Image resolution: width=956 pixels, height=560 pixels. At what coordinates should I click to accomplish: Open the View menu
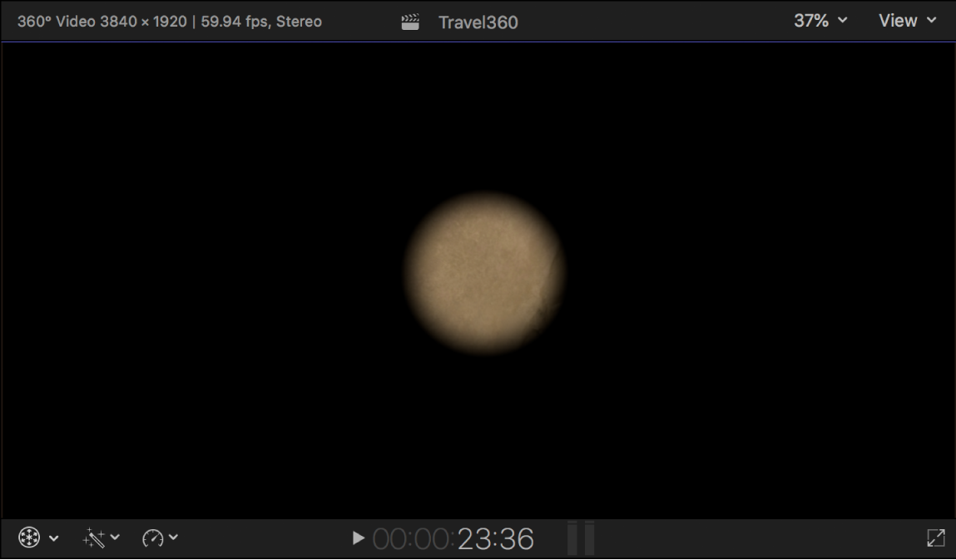tap(907, 21)
